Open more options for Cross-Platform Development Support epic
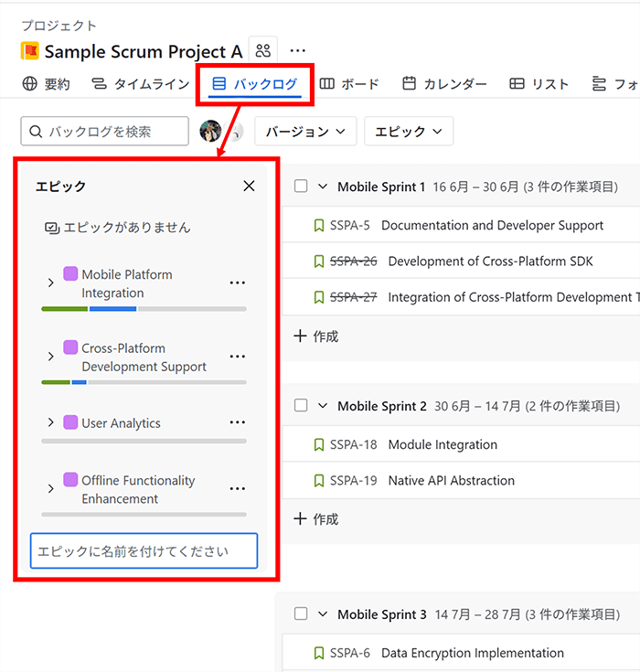This screenshot has width=640, height=672. (238, 357)
